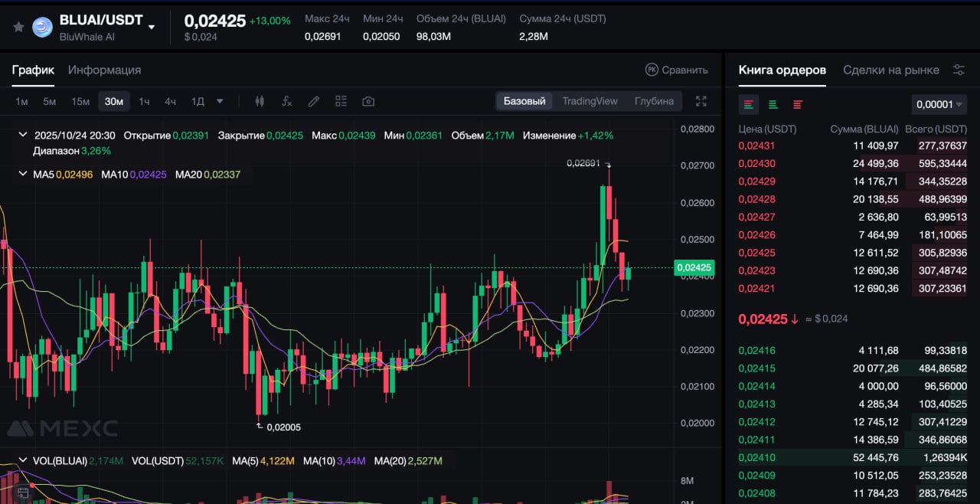Select the 5м timeframe

click(x=49, y=101)
